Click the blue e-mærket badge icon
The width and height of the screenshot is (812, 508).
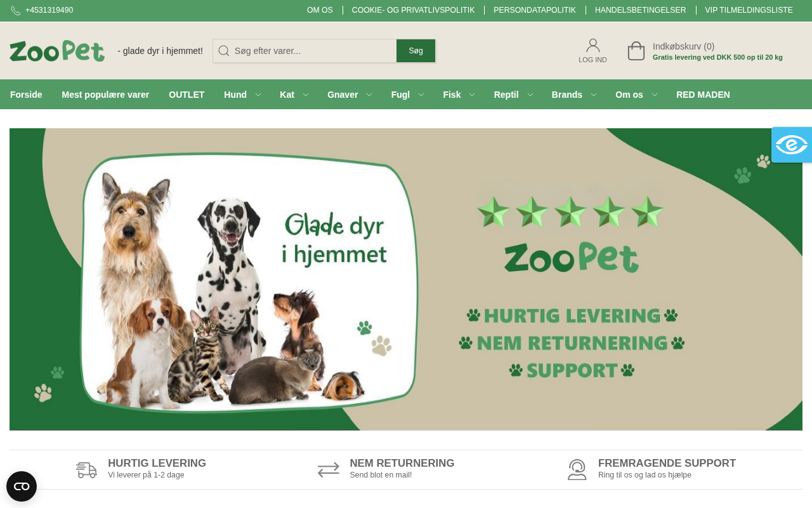[x=792, y=145]
